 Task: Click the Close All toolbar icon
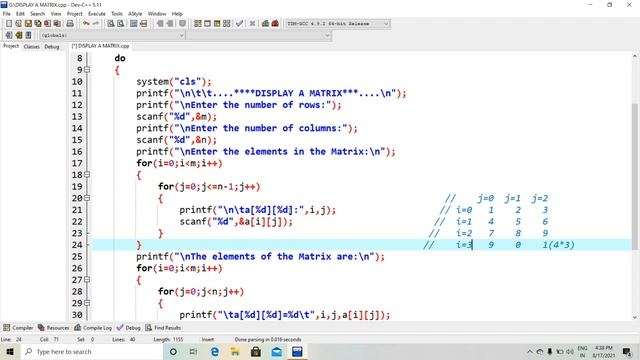(x=57, y=24)
